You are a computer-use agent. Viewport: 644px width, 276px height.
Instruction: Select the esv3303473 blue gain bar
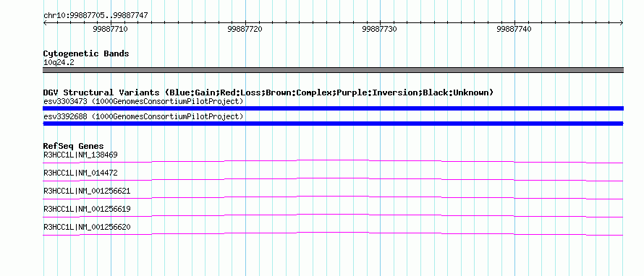333,108
